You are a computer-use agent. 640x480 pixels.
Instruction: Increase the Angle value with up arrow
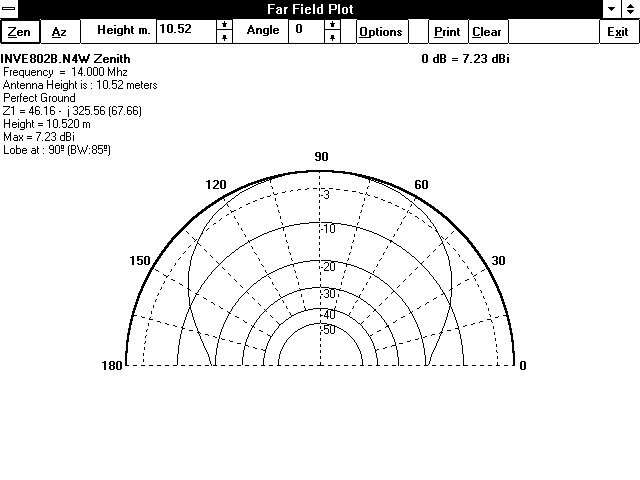tap(332, 25)
